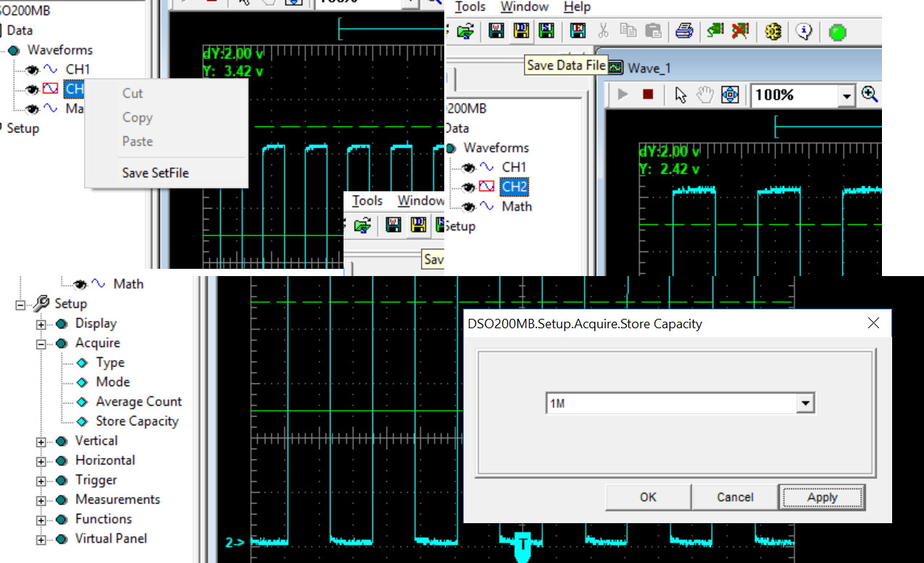Click the yellow gear settings toolbar icon
This screenshot has width=924, height=563.
point(773,31)
